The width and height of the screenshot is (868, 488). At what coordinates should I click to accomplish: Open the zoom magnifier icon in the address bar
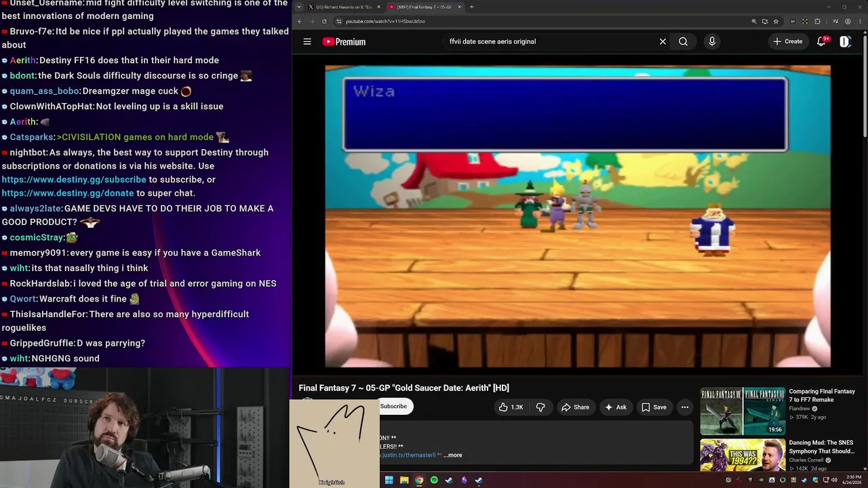click(x=754, y=21)
